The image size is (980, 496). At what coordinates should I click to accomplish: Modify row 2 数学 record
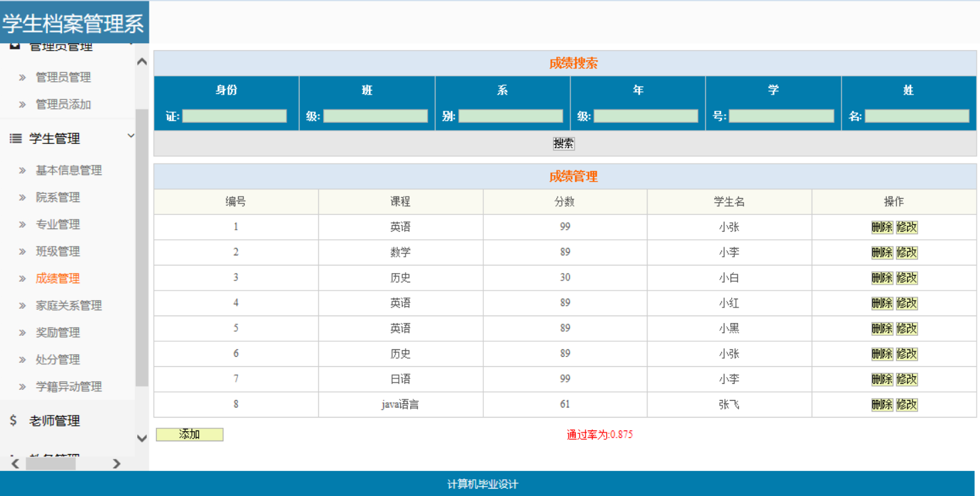click(907, 253)
